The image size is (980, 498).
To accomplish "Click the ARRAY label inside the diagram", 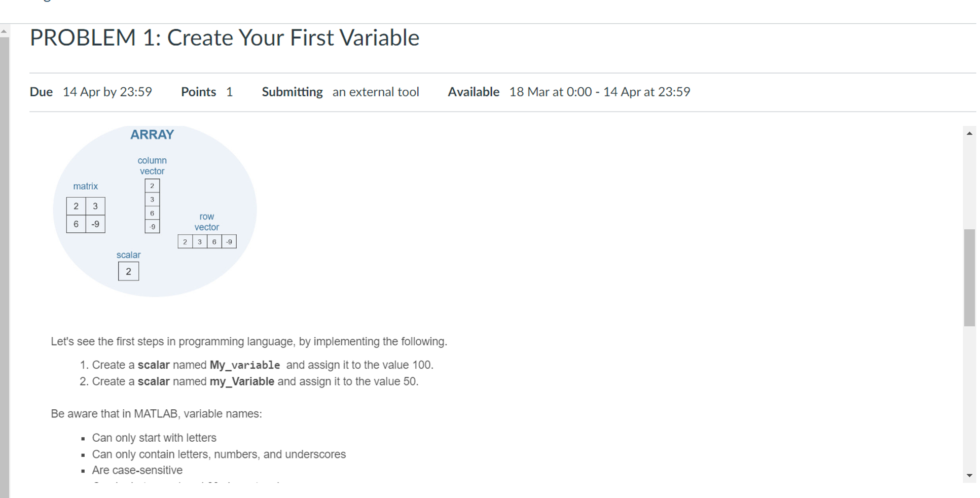I will (152, 134).
